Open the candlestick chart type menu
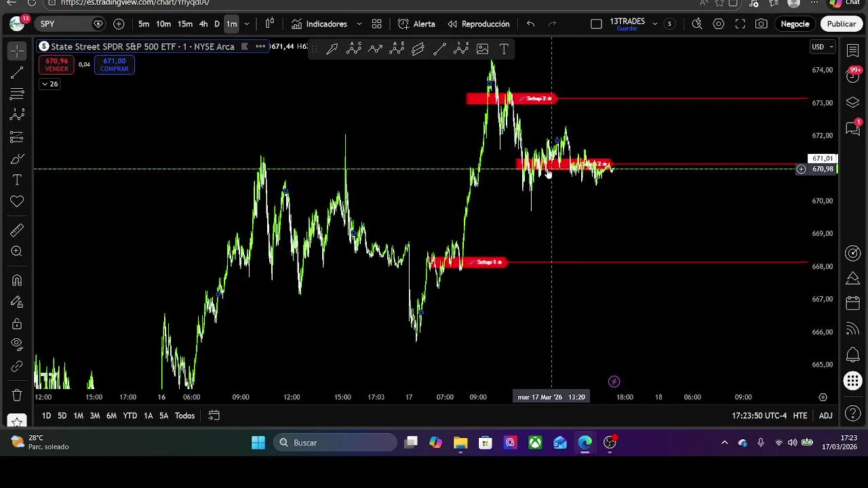The image size is (868, 488). point(269,24)
